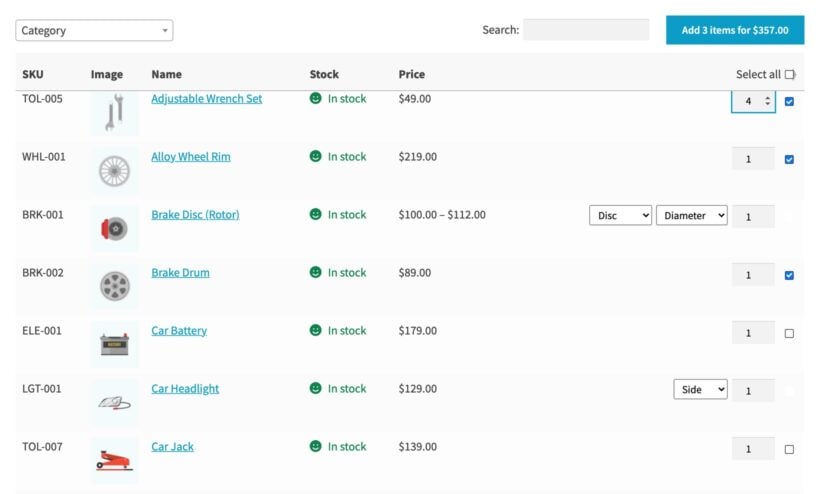Click the smiley stock icon for Brake Drum

click(315, 272)
